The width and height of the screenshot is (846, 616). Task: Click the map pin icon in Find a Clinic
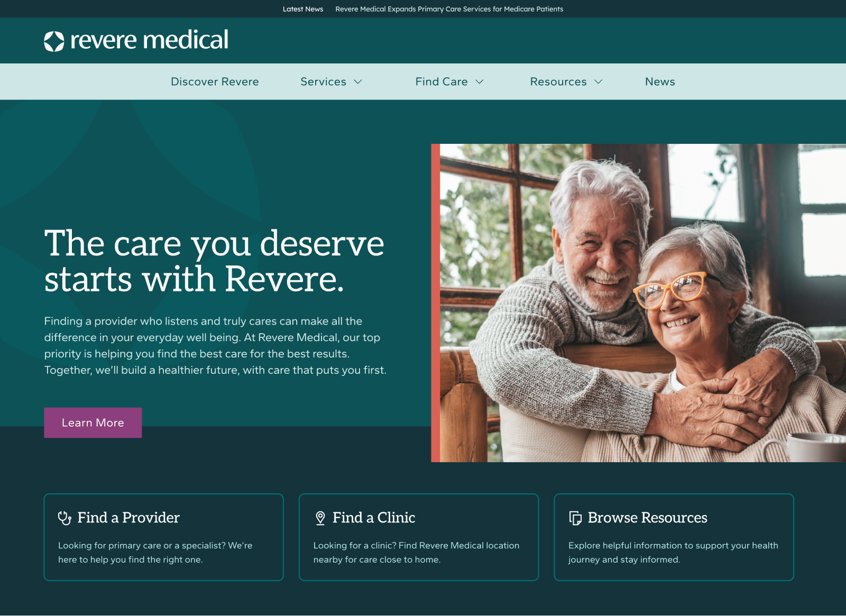(x=320, y=518)
